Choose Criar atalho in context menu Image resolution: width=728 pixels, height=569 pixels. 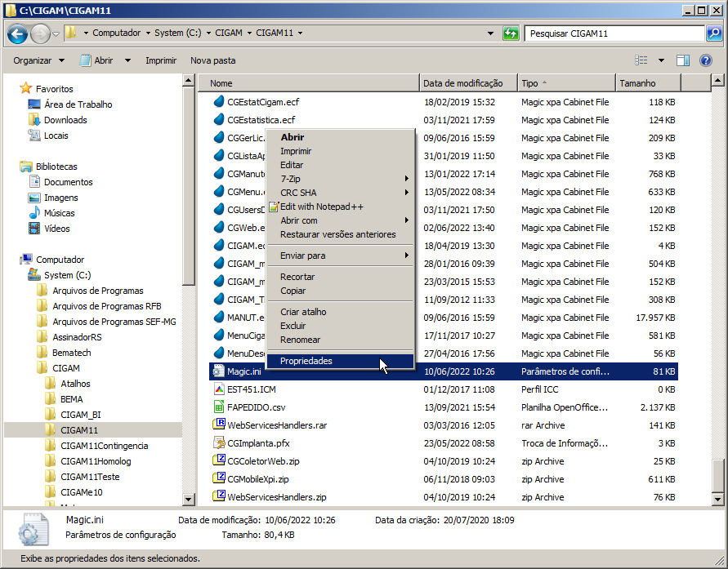tap(342, 312)
